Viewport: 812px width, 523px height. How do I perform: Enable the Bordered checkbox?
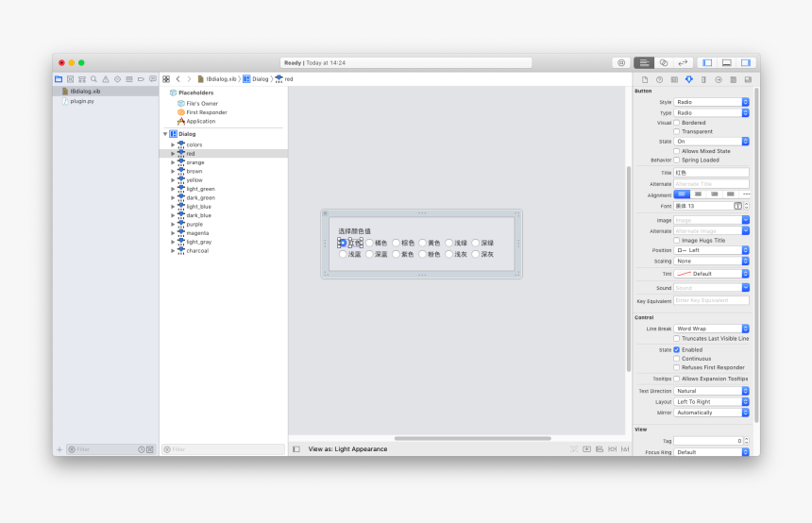pos(676,123)
